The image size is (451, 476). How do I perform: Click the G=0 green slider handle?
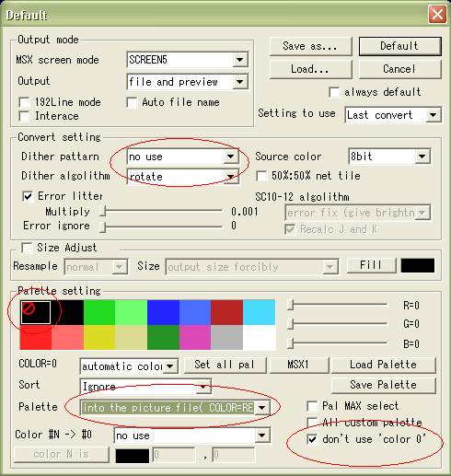point(290,324)
